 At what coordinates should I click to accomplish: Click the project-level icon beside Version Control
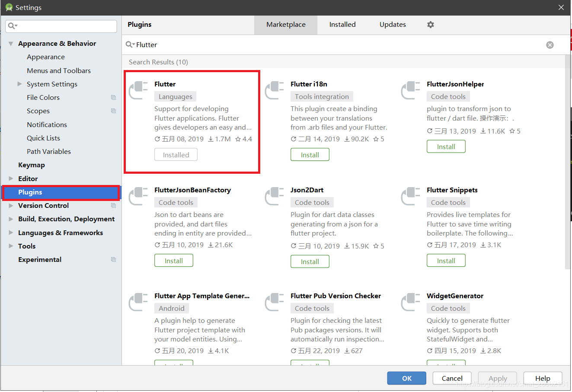[x=113, y=206]
